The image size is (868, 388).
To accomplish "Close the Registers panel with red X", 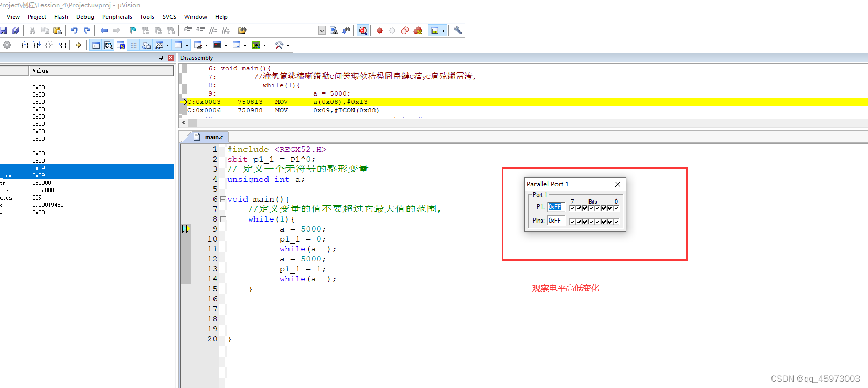I will [x=170, y=58].
